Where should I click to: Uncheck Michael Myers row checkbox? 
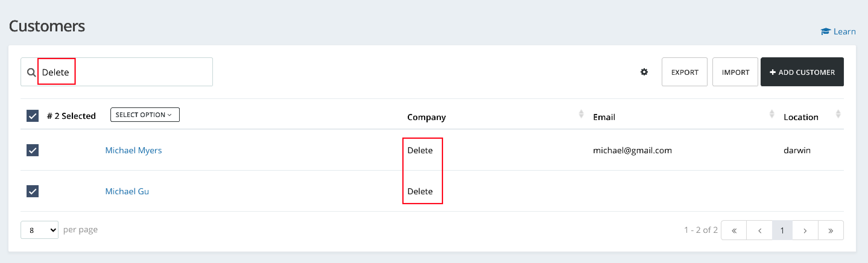[33, 150]
